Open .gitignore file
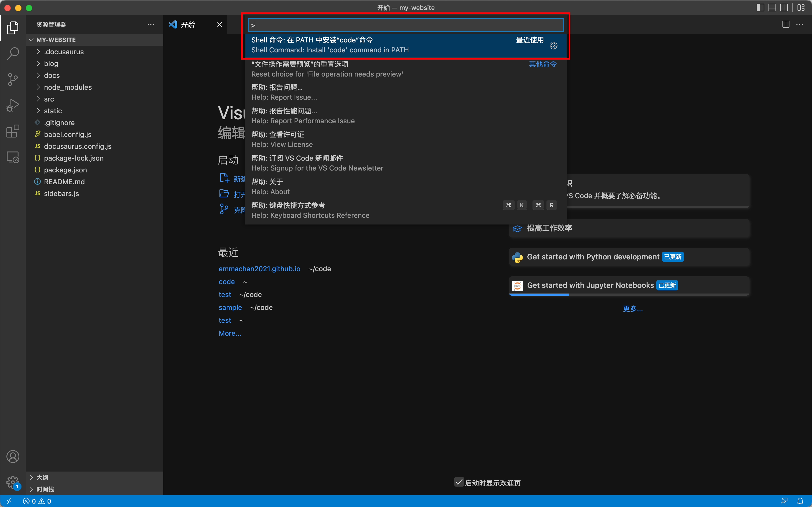Screen dimensions: 812x507 coord(95,122)
